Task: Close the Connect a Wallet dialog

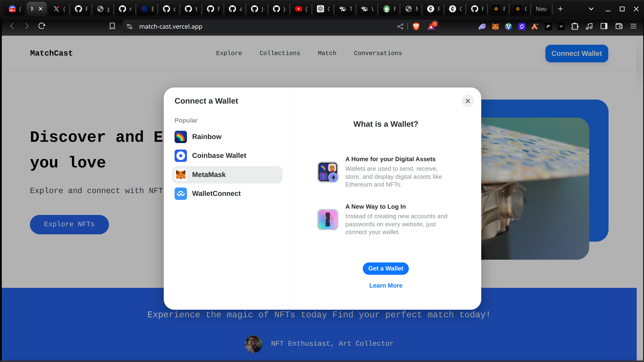Action: pos(468,101)
